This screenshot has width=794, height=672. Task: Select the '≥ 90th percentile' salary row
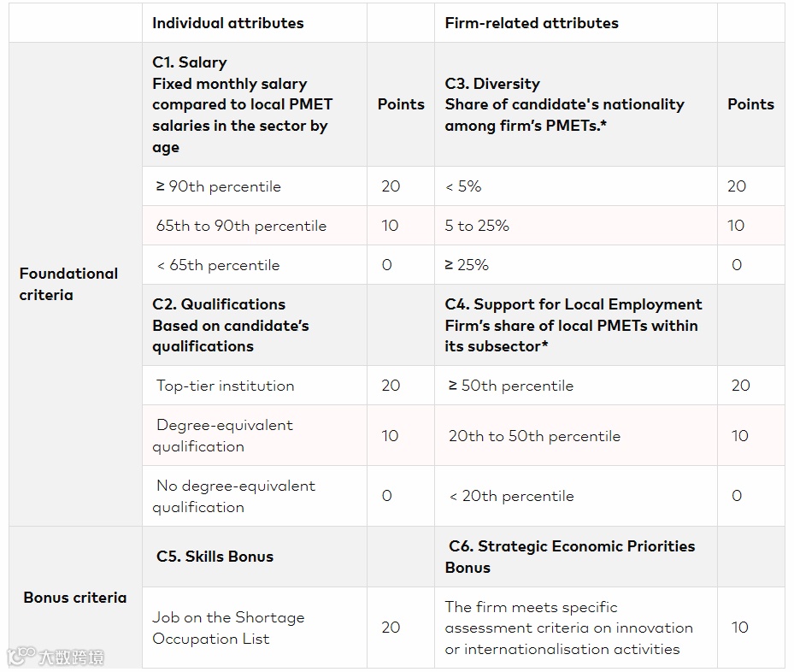pos(219,186)
